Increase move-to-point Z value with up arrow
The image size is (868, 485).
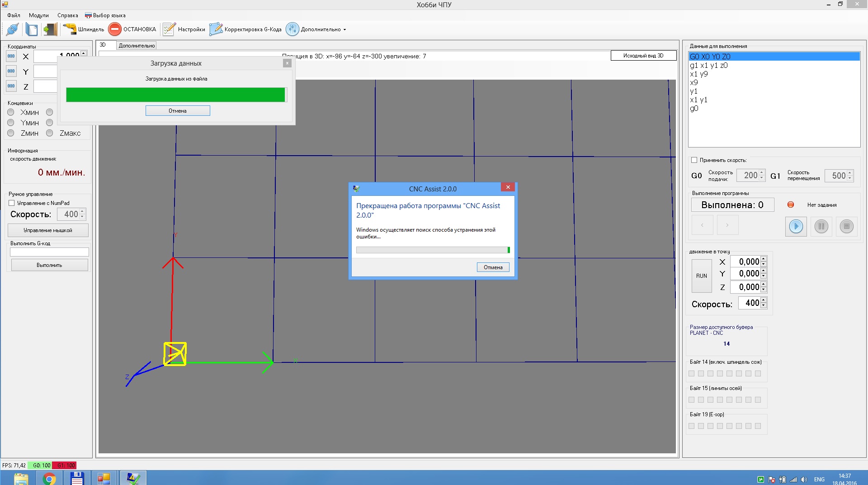764,285
